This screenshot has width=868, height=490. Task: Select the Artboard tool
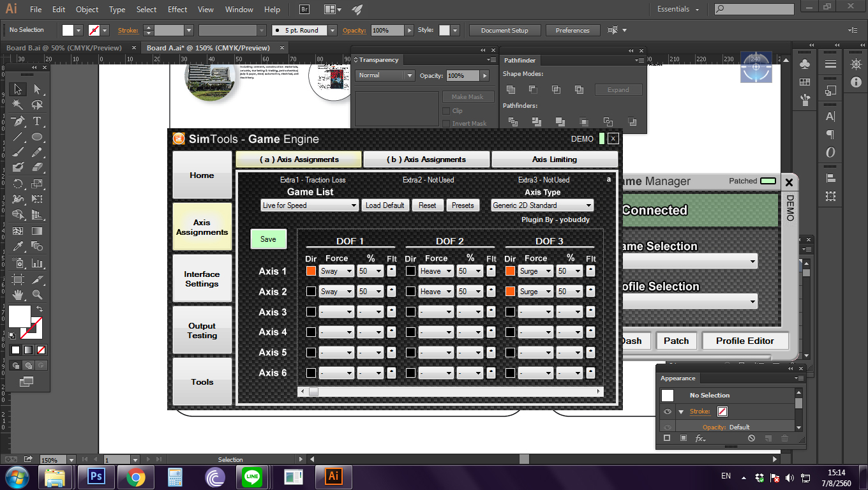[x=18, y=279]
